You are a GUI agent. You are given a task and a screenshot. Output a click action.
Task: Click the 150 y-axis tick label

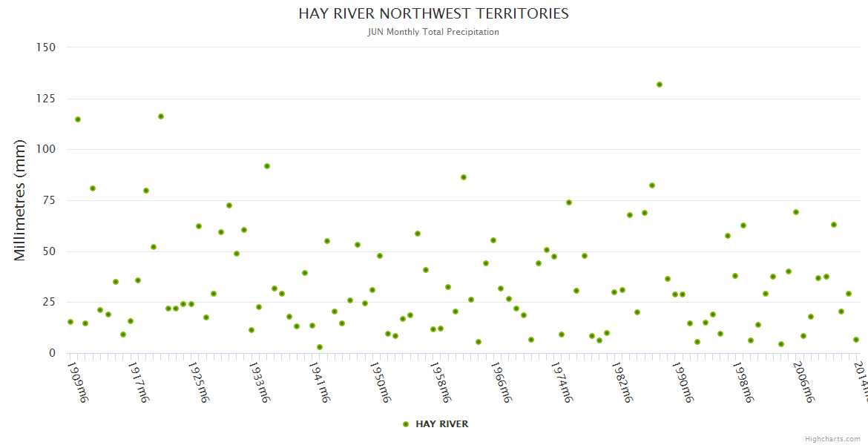tap(46, 47)
